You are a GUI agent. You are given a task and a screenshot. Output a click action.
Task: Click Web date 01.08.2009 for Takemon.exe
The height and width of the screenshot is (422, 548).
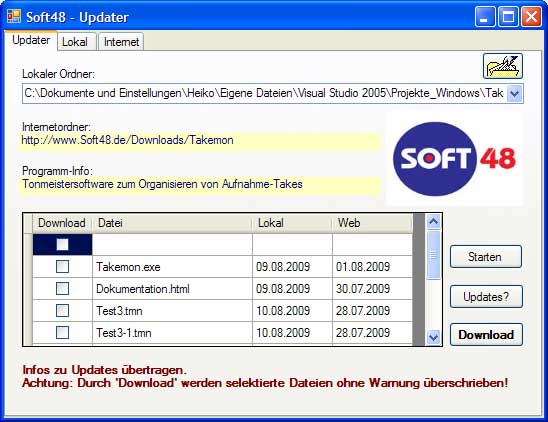372,267
